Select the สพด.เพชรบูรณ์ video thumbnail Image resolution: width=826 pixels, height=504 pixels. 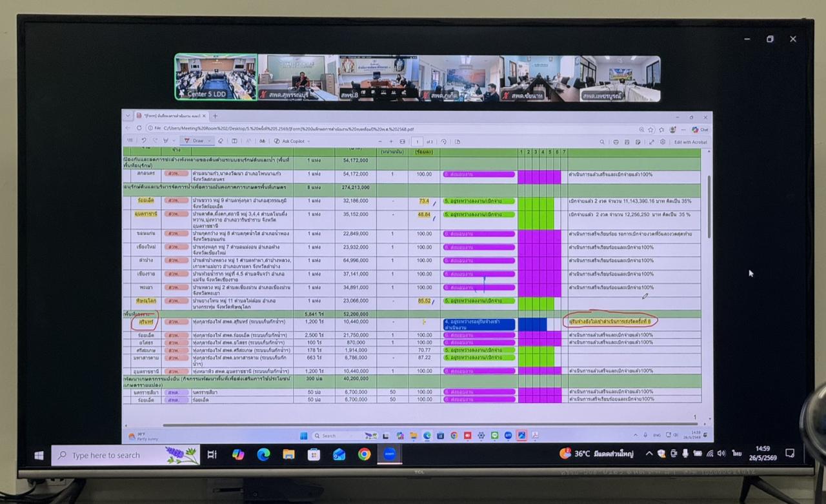(620, 78)
